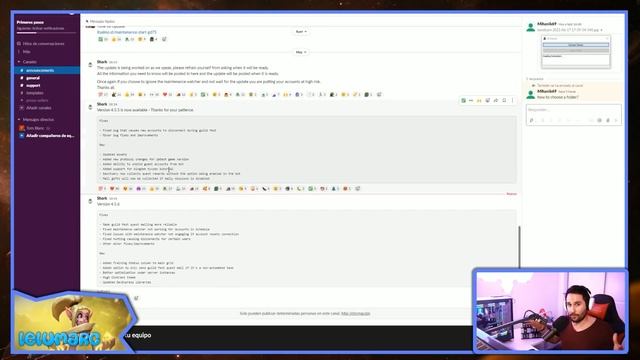Click the heart reaction under Version 4.3.3 message
640x360 pixels.
pos(114,189)
